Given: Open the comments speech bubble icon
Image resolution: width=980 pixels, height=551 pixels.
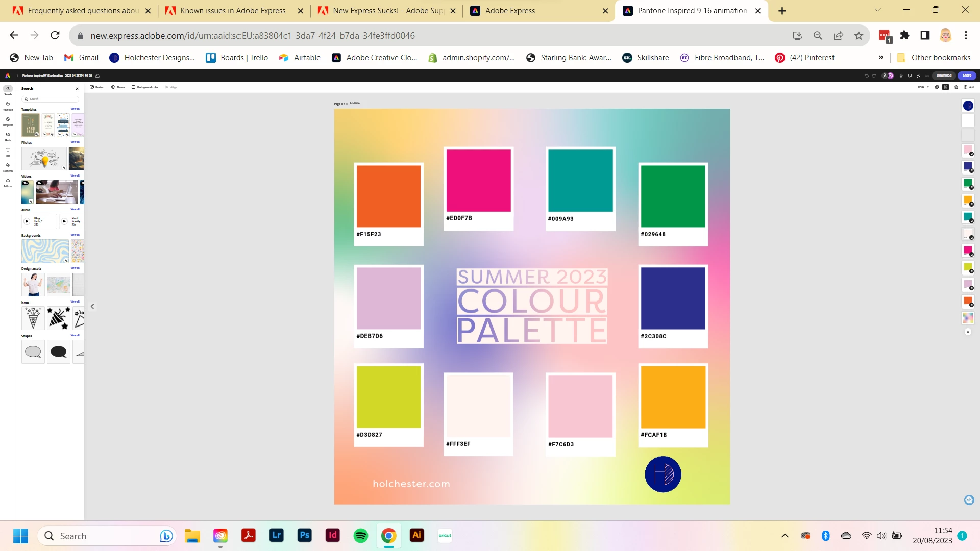Looking at the screenshot, I should pos(910,76).
